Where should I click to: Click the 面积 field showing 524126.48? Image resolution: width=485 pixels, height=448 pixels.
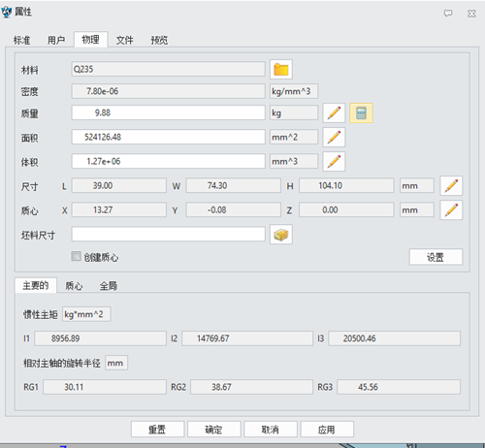click(x=168, y=137)
